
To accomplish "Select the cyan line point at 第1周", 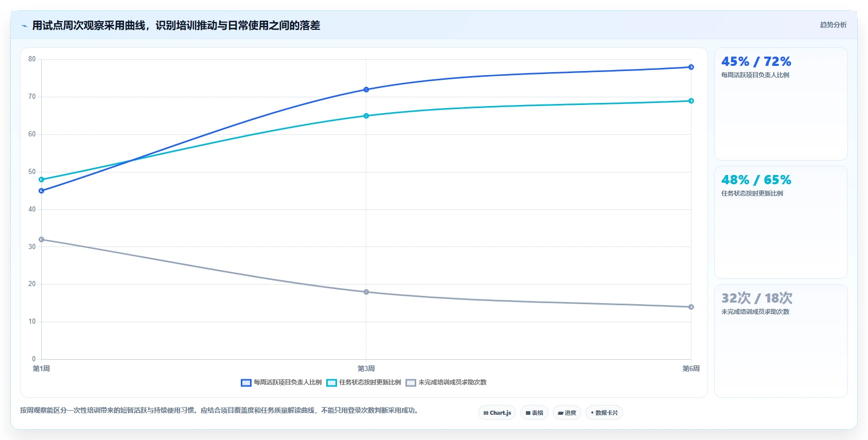I will (42, 180).
